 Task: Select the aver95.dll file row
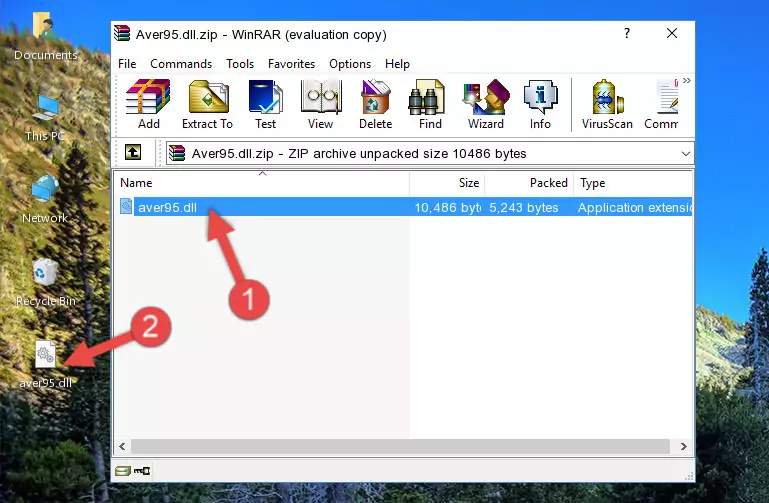405,207
